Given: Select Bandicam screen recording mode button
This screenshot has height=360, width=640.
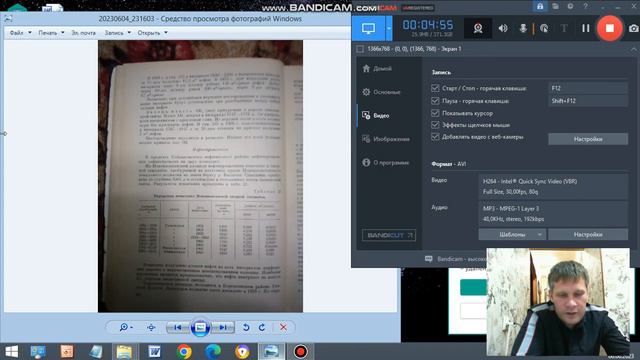Looking at the screenshot, I should tap(368, 28).
